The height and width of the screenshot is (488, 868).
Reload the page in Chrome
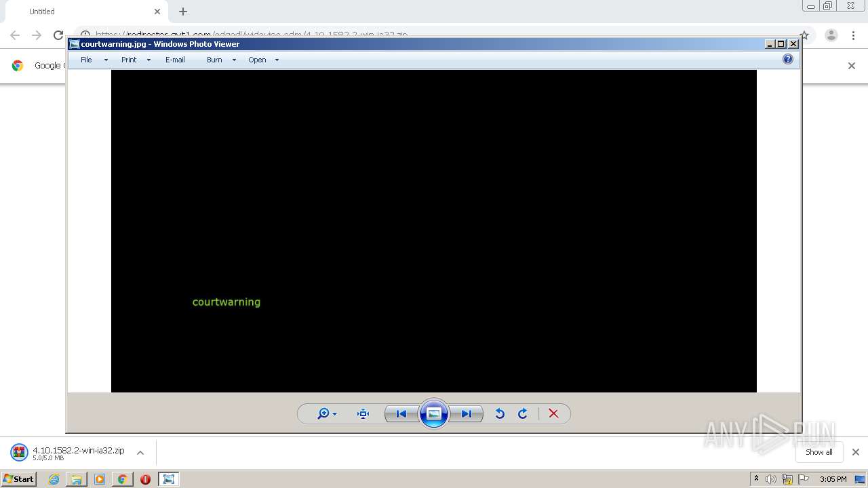58,35
